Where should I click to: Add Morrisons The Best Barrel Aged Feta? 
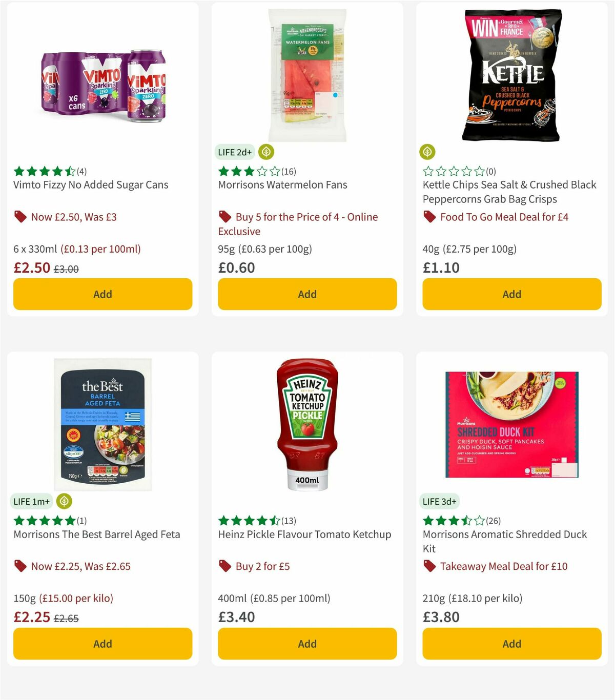tap(102, 644)
